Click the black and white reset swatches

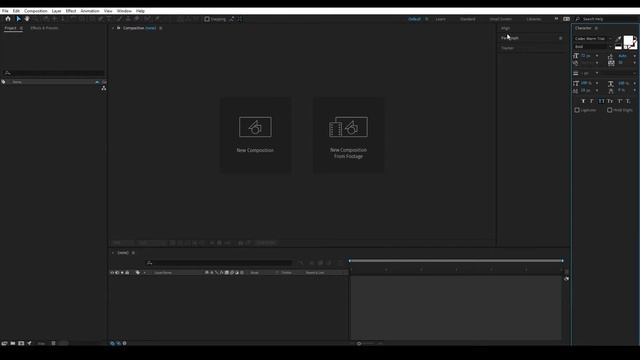tap(618, 47)
